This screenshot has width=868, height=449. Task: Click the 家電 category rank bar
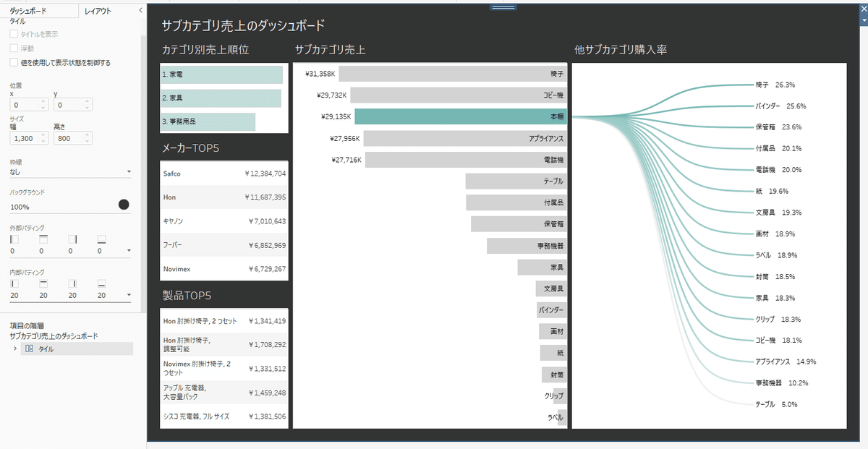(x=221, y=74)
